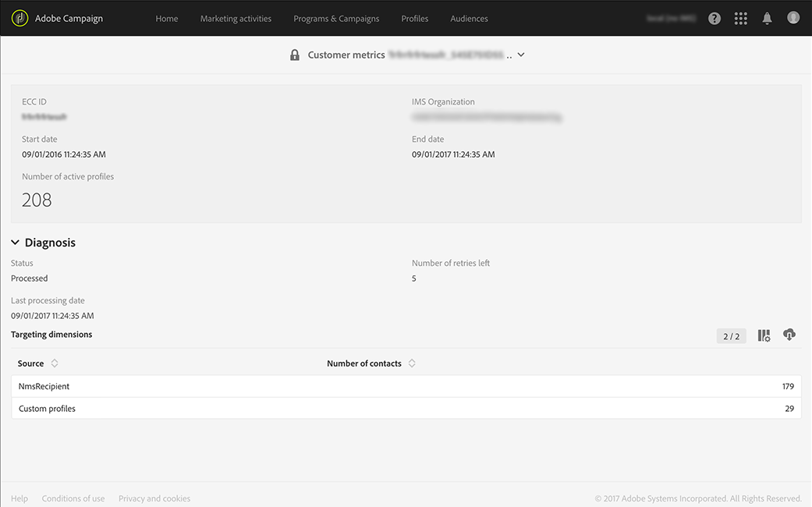Open the user profile avatar icon
This screenshot has width=812, height=507.
(792, 18)
